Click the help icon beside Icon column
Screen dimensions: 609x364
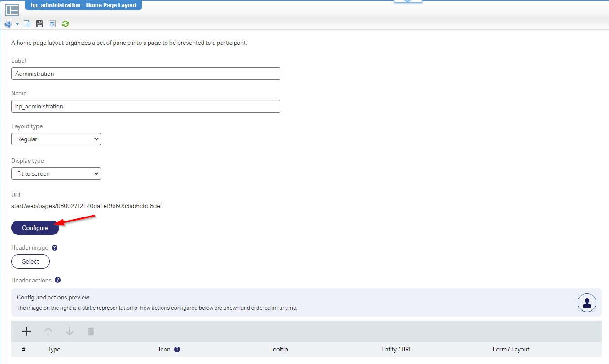[177, 350]
